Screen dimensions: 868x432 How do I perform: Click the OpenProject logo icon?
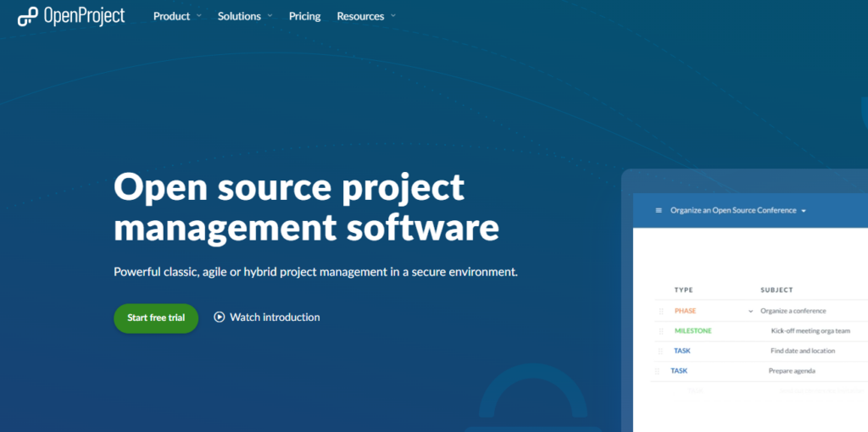coord(28,17)
